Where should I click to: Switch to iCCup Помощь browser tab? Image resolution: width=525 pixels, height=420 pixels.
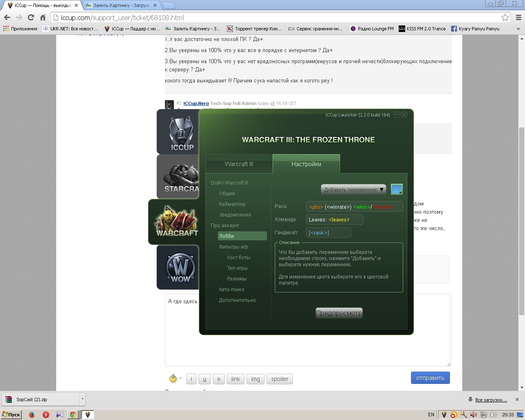point(43,5)
